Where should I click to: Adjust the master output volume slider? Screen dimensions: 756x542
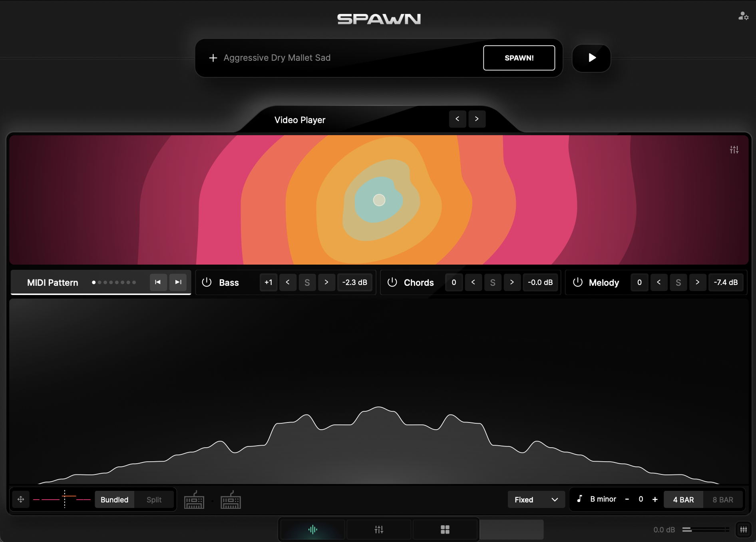point(706,530)
